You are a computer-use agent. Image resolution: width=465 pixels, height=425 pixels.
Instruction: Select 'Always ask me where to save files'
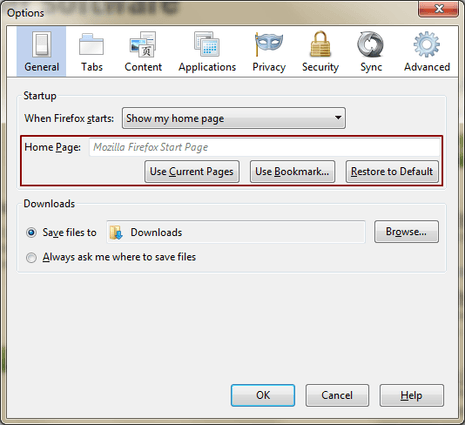pyautogui.click(x=31, y=257)
